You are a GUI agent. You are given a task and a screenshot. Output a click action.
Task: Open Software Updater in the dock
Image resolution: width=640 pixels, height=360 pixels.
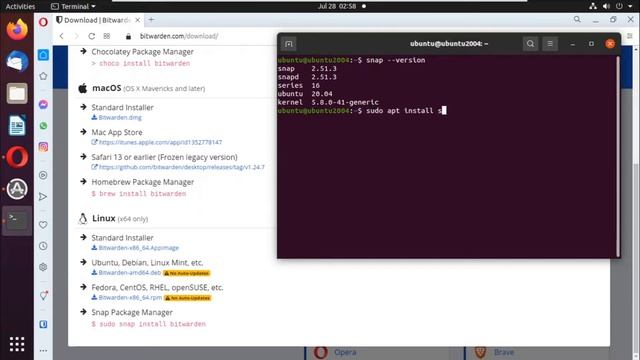pos(17,189)
